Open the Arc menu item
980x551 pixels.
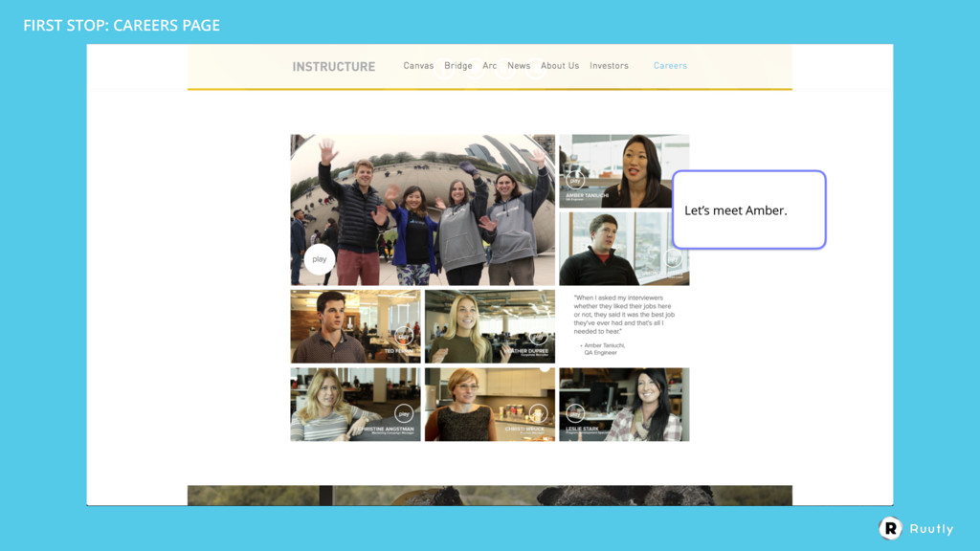point(489,66)
